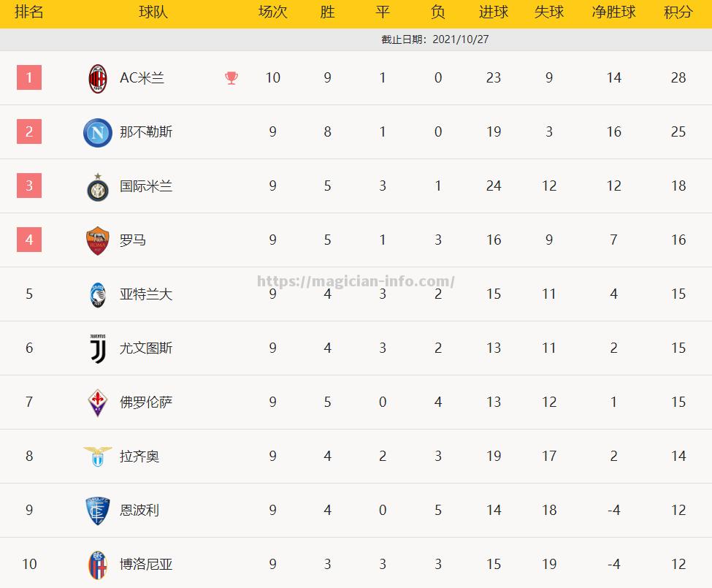Click the Empoli club badge
The image size is (712, 588).
point(98,511)
